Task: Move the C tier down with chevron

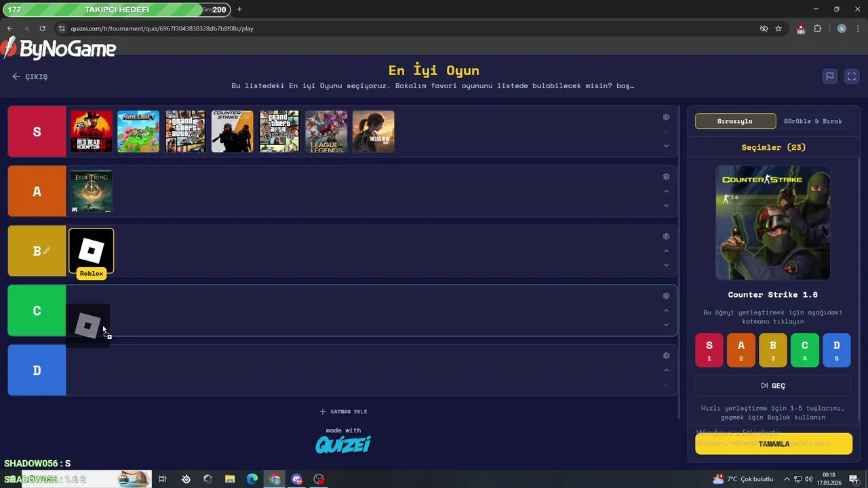Action: [666, 325]
